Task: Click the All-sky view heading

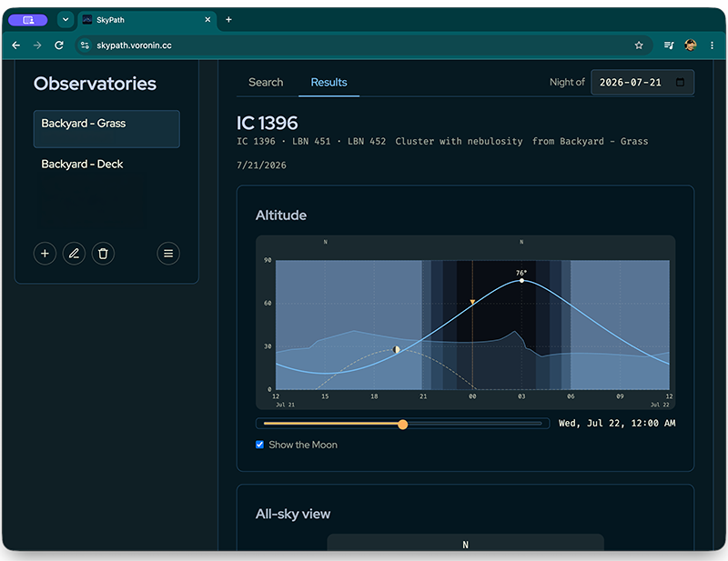Action: coord(293,514)
